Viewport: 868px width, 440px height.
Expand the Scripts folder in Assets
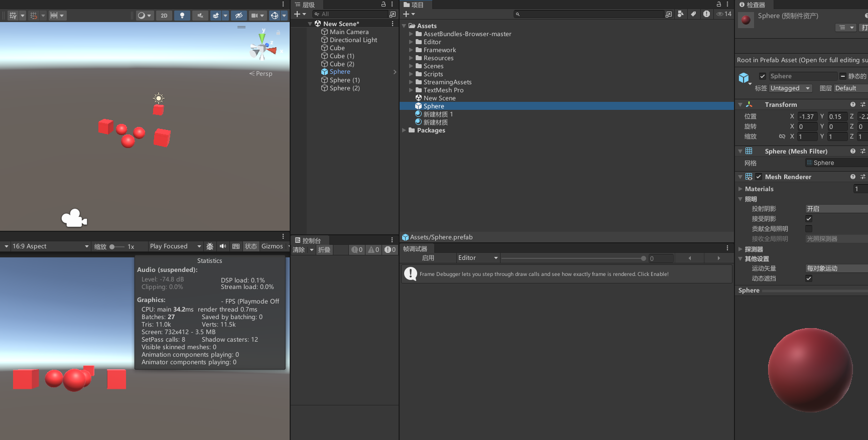click(x=411, y=74)
